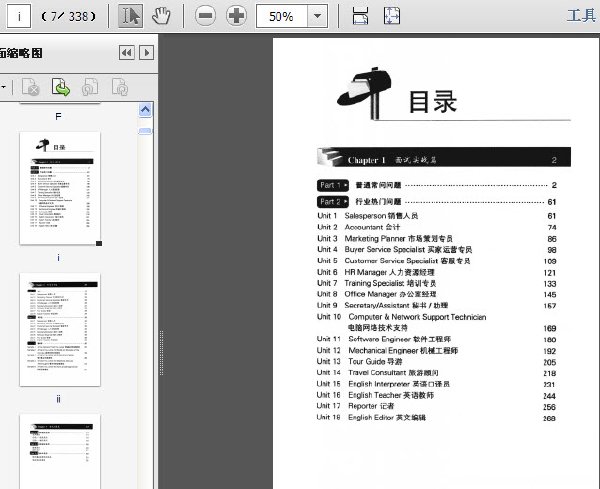The height and width of the screenshot is (489, 600).
Task: Click Unit 2 Accountant entry
Action: [x=437, y=227]
